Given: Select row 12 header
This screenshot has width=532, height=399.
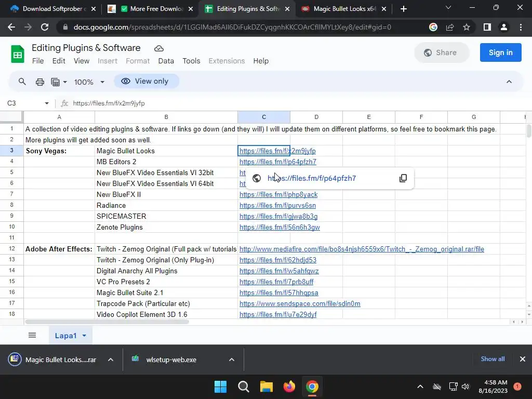Looking at the screenshot, I should (x=12, y=249).
